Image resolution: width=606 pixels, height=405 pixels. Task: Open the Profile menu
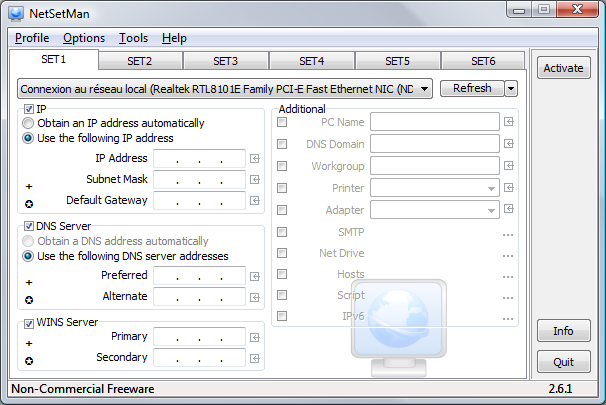pyautogui.click(x=32, y=38)
